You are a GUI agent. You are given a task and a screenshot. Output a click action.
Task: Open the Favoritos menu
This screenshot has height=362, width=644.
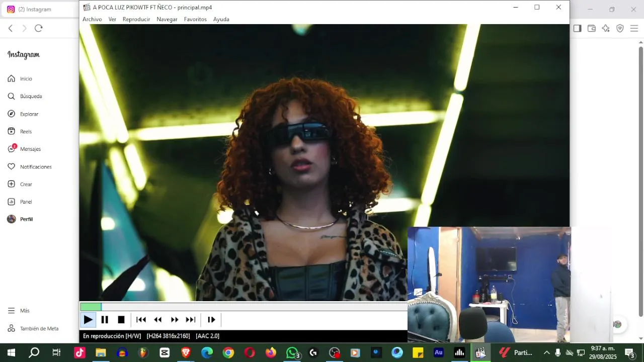(195, 19)
